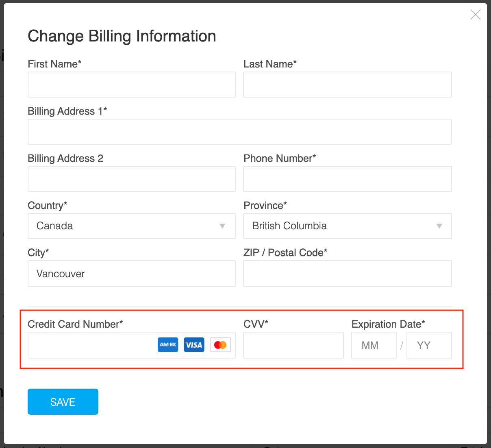Focus the Billing Address 2 field
Screen dimensions: 491x448
132,179
